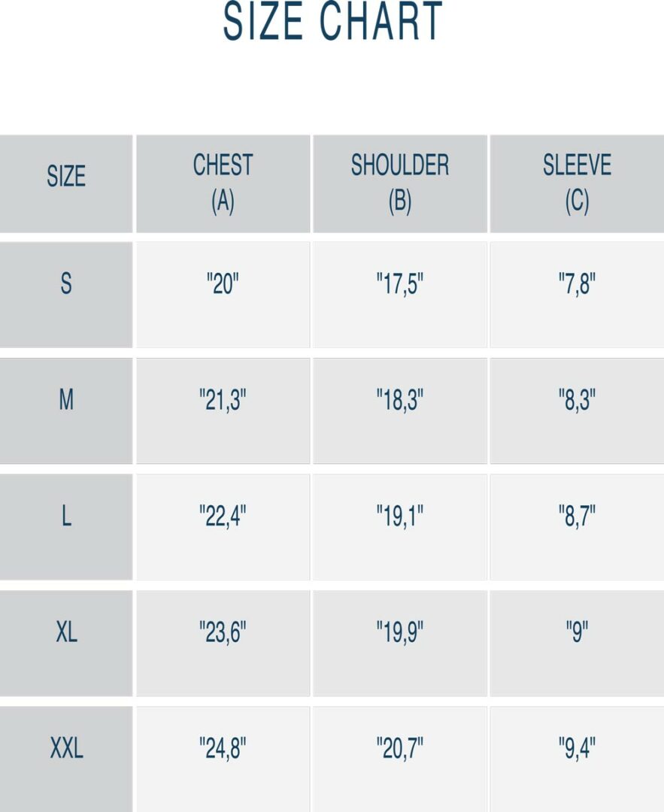Select the M size row label
This screenshot has width=664, height=812.
tap(66, 411)
